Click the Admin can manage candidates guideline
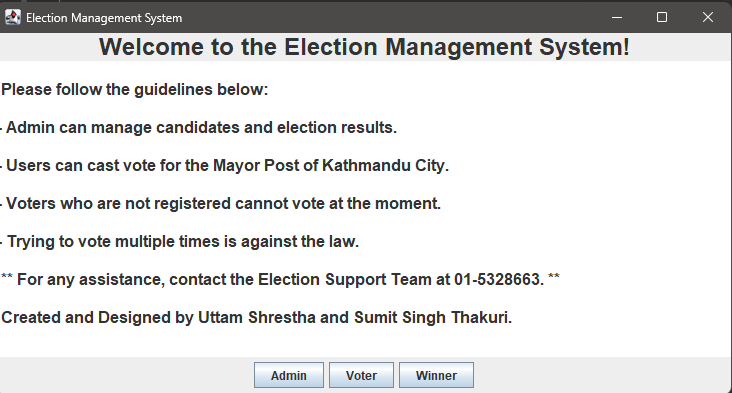 [x=199, y=127]
